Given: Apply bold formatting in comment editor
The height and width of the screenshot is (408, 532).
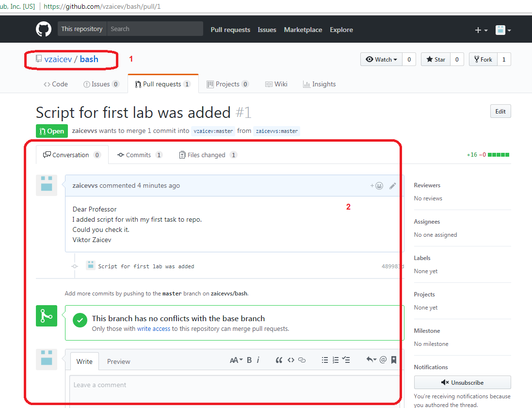Looking at the screenshot, I should (249, 360).
